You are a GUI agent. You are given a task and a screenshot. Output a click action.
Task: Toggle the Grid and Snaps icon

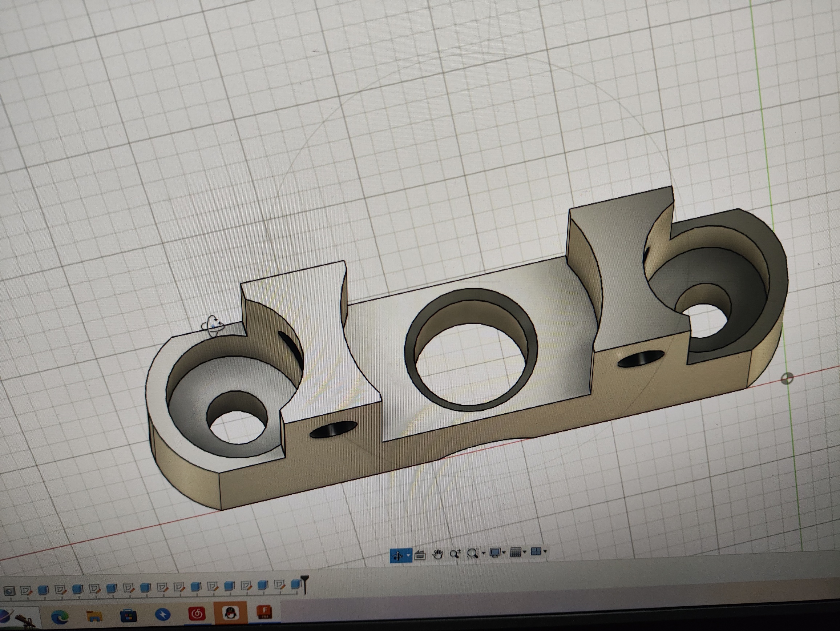pyautogui.click(x=515, y=552)
